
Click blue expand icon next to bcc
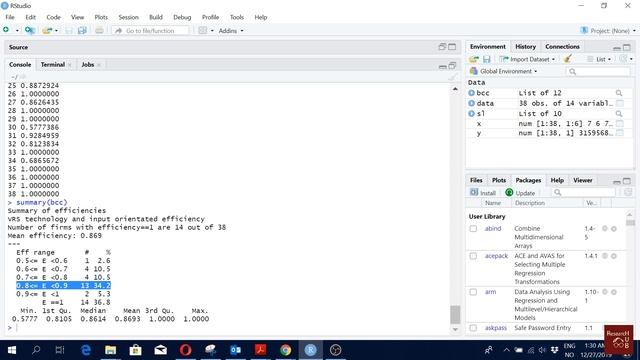coord(472,93)
